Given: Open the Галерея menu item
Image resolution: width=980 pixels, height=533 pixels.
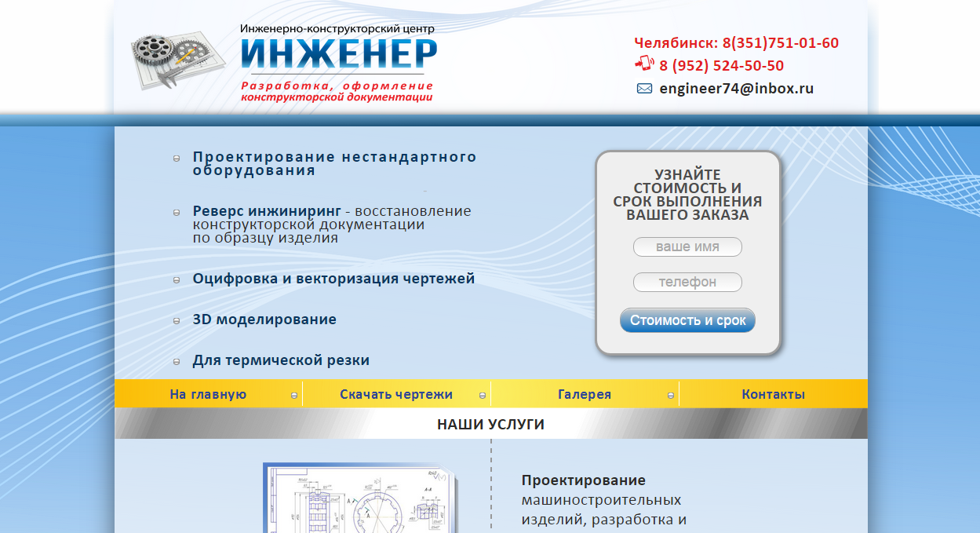Looking at the screenshot, I should click(x=585, y=394).
